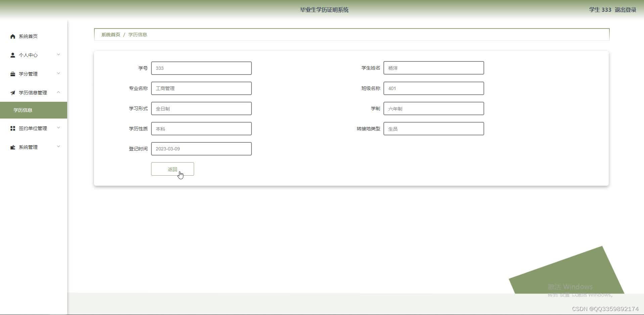Screen dimensions: 644x315
Task: Click the 毕业生学历证明系统 title
Action: 324,10
